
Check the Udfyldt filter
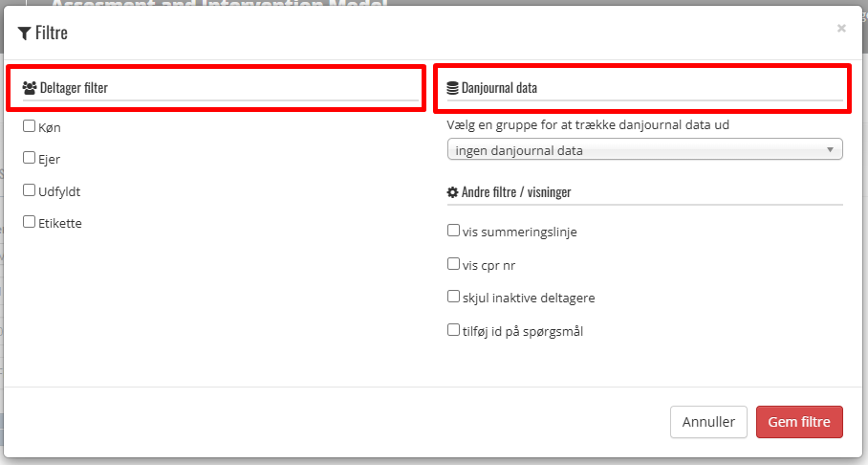coord(30,191)
